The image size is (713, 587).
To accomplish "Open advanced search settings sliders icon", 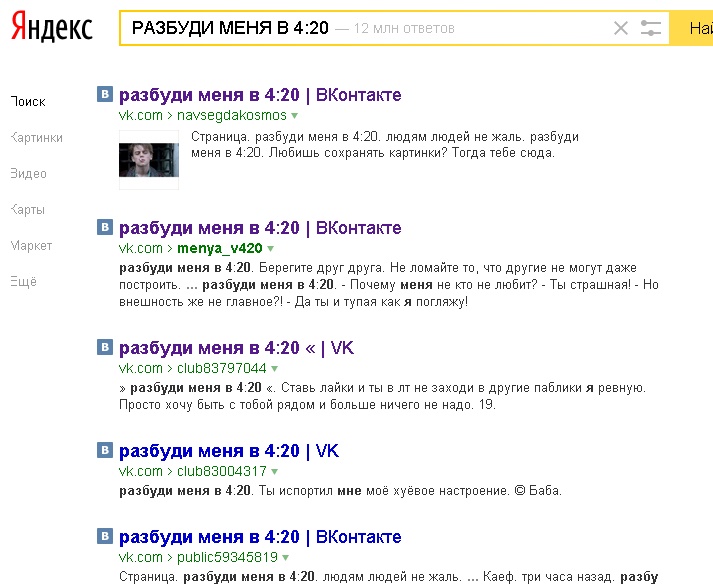I will [651, 28].
